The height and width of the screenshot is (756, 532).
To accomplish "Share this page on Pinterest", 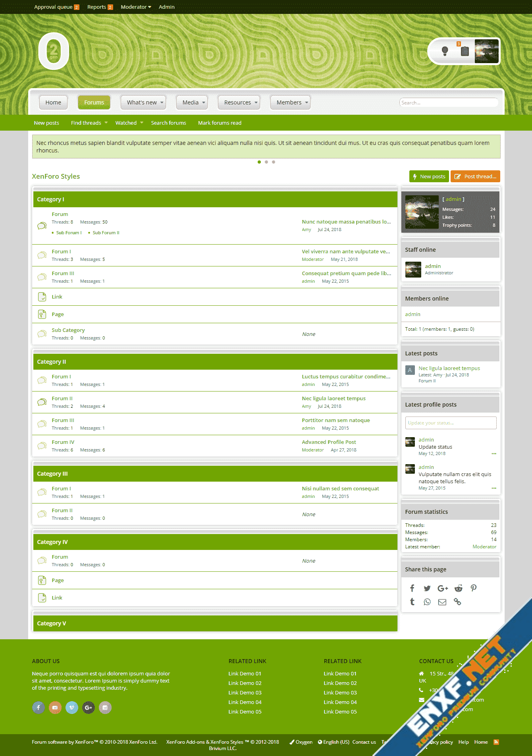I will [473, 588].
